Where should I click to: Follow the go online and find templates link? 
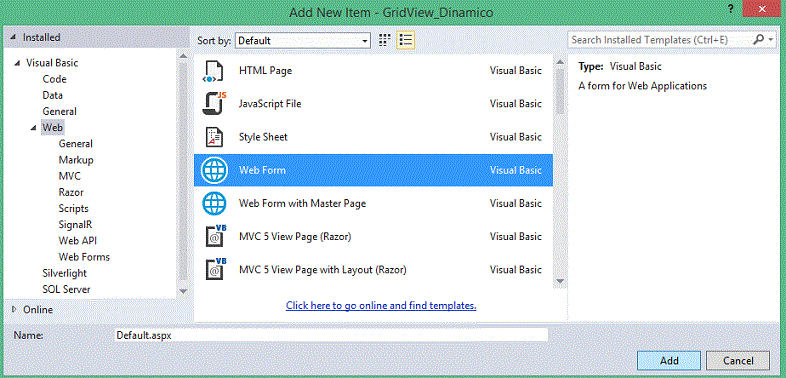pos(381,305)
